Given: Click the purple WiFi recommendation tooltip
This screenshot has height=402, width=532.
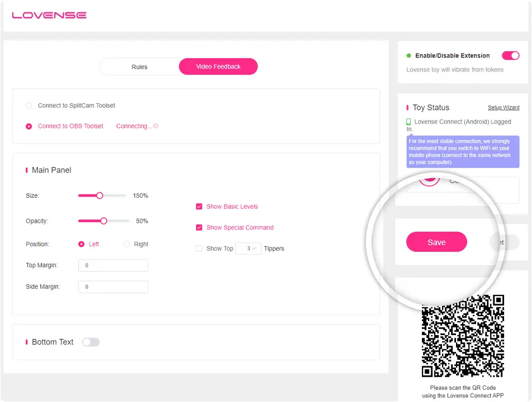Looking at the screenshot, I should [x=463, y=151].
